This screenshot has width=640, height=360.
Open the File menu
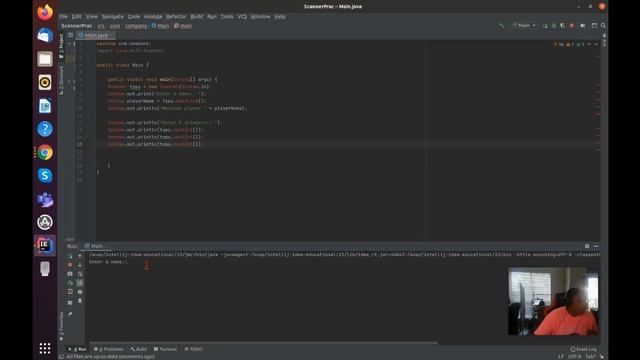(x=63, y=16)
